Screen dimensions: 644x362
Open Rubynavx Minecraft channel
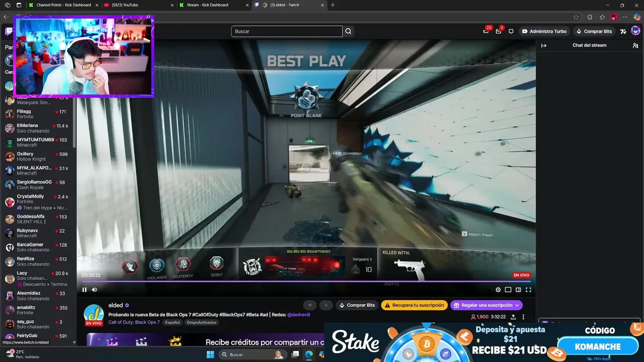click(x=38, y=233)
